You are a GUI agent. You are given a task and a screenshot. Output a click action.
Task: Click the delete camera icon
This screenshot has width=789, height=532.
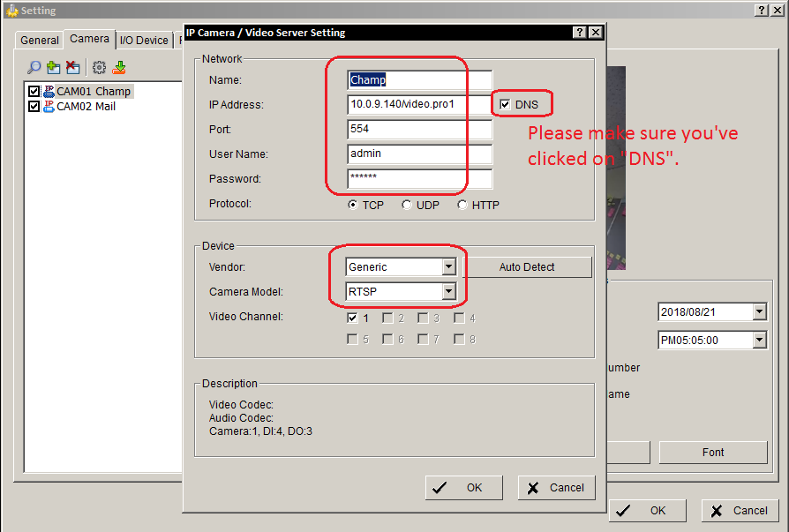click(72, 67)
